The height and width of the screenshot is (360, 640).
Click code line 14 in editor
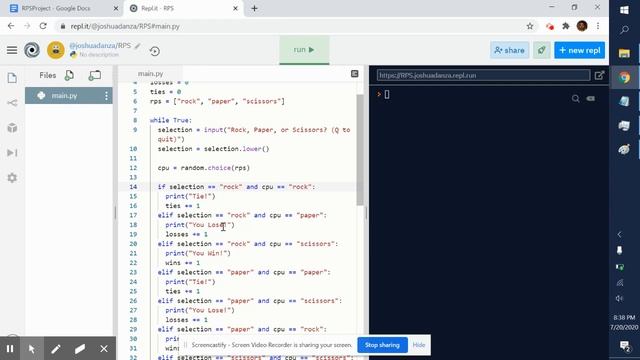236,187
